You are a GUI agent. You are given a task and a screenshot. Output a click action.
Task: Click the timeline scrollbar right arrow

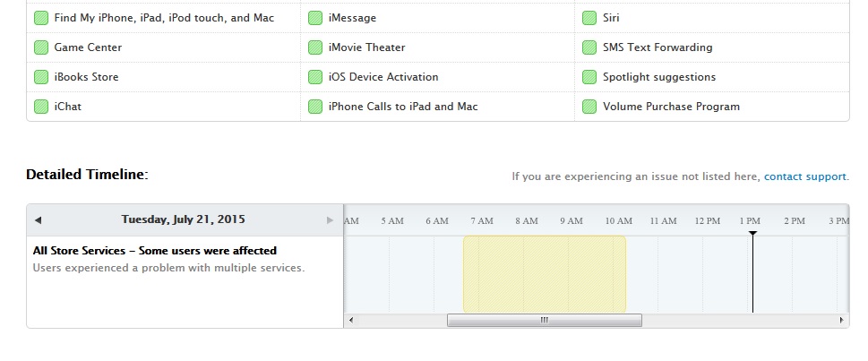tap(841, 320)
